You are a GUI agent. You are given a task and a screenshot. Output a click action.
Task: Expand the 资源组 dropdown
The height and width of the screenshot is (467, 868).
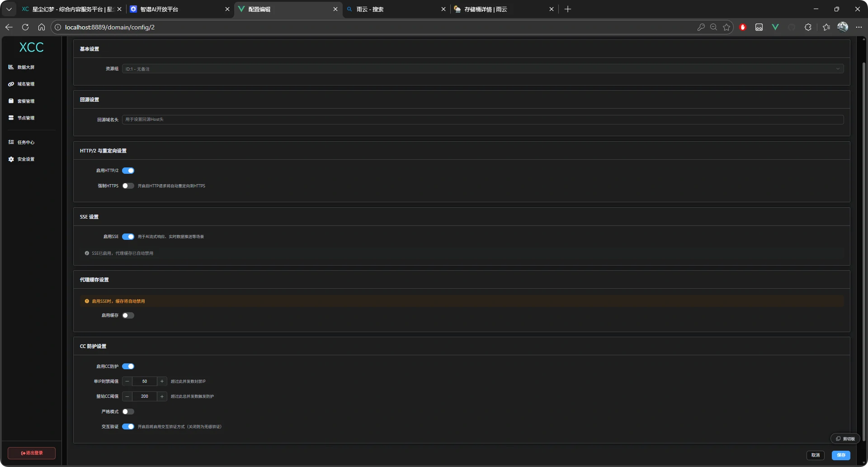[482, 69]
